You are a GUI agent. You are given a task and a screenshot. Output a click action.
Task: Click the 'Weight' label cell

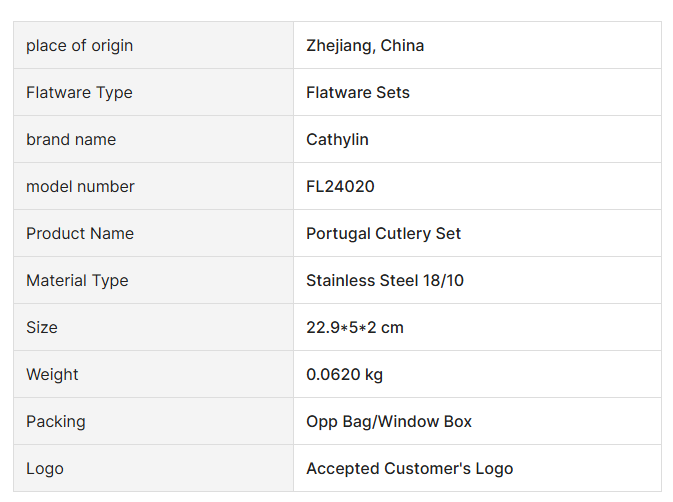[52, 375]
